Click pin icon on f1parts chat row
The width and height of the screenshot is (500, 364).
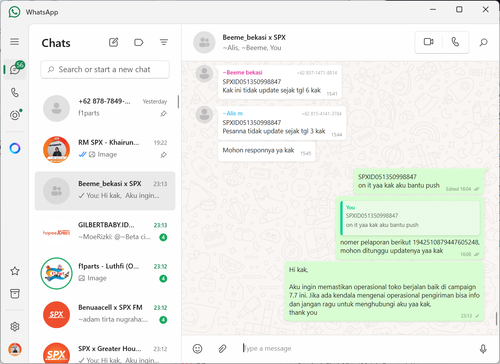click(x=163, y=114)
